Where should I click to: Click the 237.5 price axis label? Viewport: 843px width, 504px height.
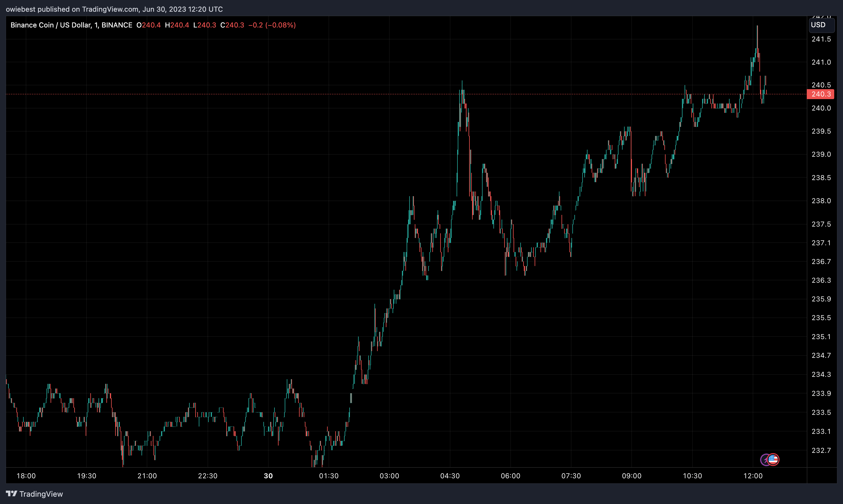point(821,224)
